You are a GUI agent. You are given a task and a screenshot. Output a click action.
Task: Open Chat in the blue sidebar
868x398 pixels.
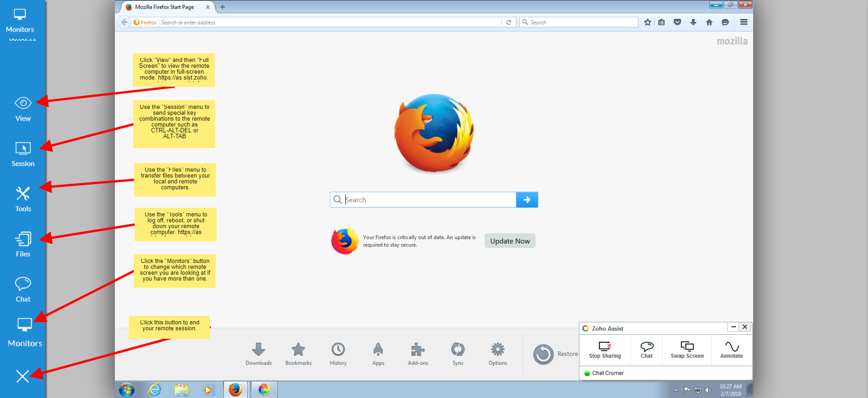tap(23, 290)
